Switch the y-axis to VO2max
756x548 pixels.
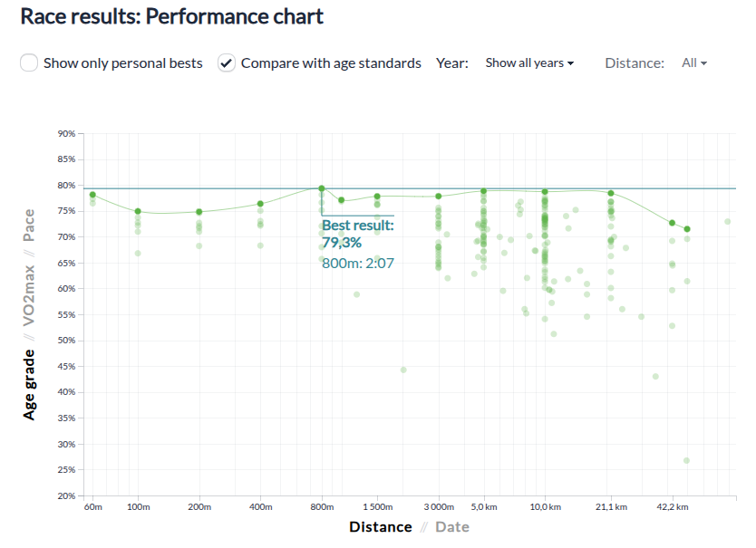[30, 294]
